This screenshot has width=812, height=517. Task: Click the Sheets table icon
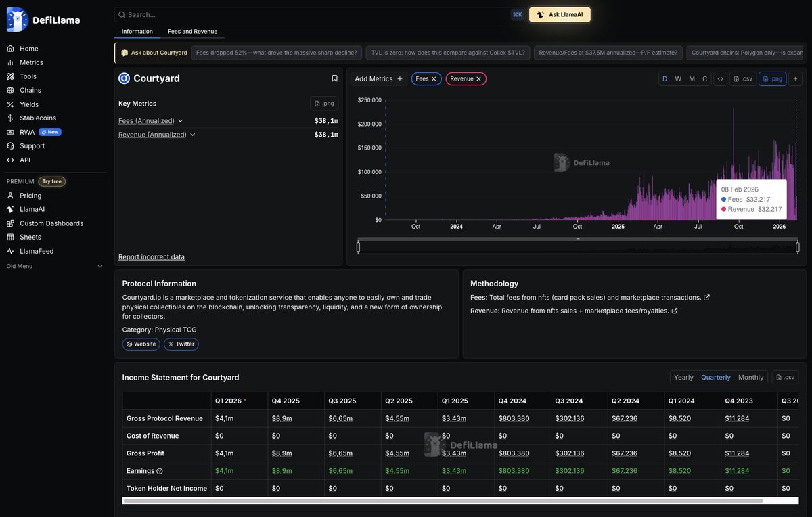coord(10,237)
